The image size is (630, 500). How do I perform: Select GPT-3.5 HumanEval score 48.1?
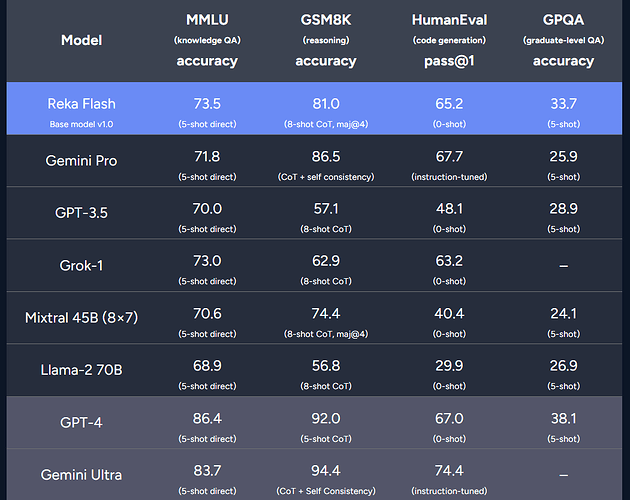tap(449, 209)
